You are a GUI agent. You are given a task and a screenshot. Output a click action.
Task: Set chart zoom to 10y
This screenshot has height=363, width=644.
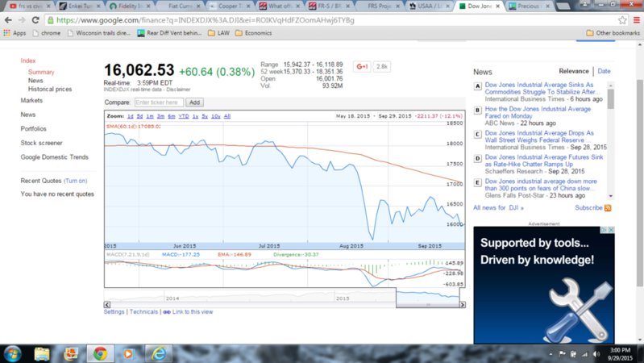(216, 116)
